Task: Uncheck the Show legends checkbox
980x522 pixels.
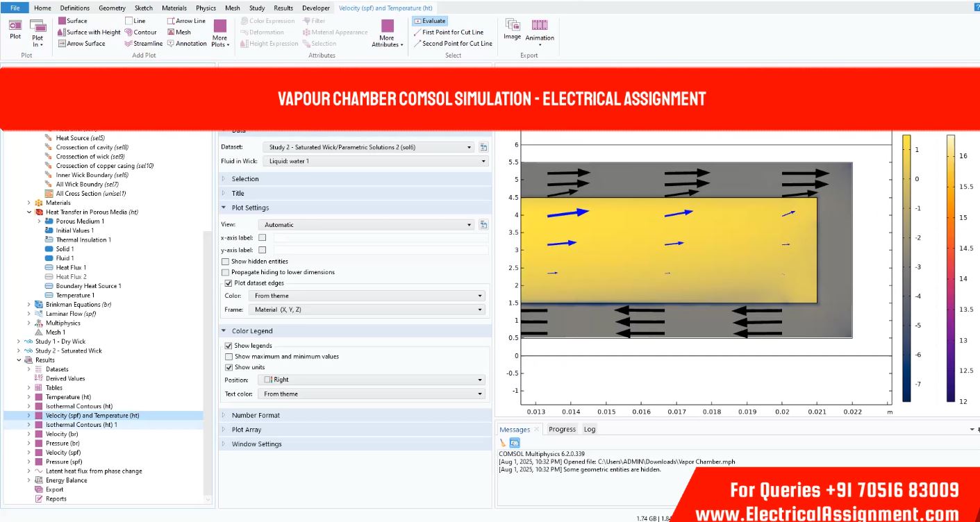Action: [x=229, y=346]
